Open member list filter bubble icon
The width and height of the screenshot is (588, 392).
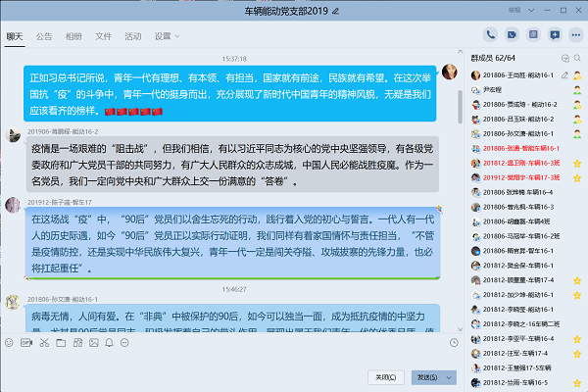[x=565, y=58]
